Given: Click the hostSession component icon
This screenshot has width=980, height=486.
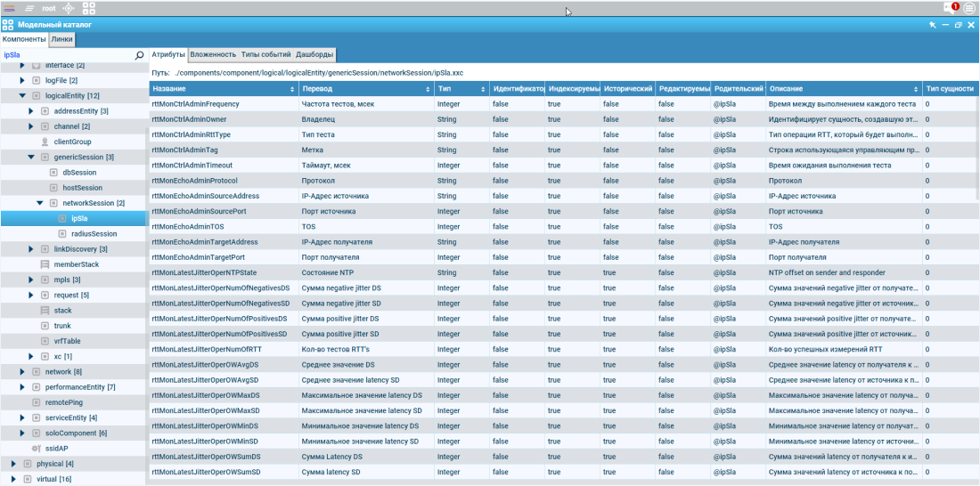Looking at the screenshot, I should tap(53, 188).
